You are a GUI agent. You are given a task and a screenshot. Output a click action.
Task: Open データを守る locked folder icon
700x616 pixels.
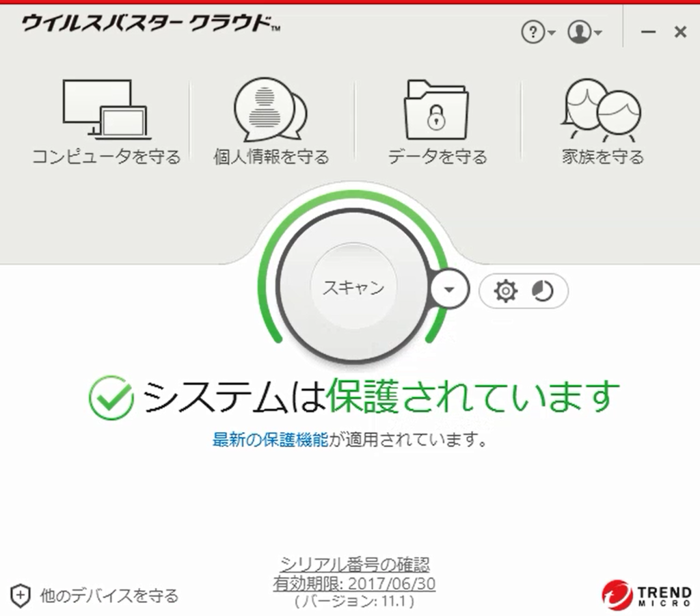tap(436, 110)
